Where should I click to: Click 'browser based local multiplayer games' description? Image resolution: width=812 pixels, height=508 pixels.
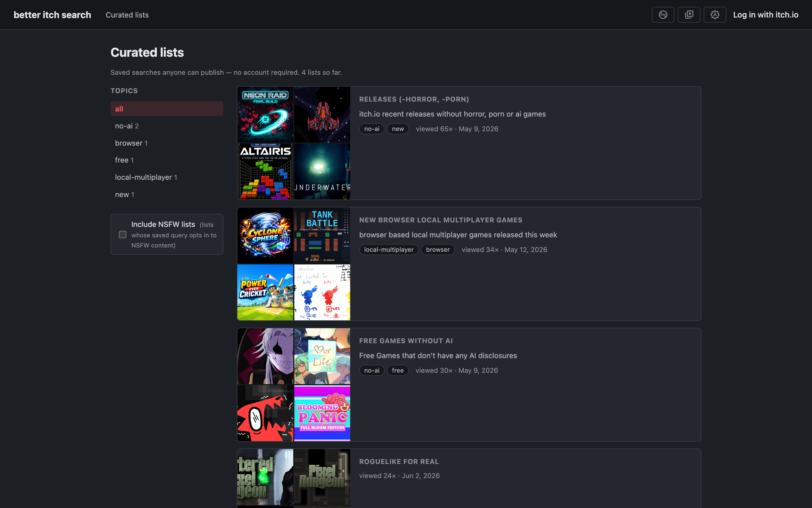(458, 235)
